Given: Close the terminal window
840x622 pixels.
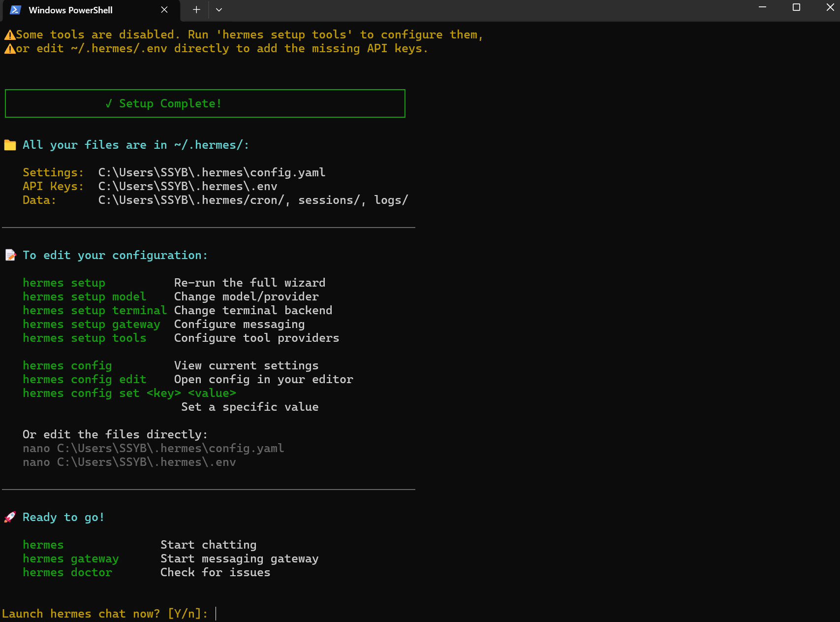Looking at the screenshot, I should 830,7.
